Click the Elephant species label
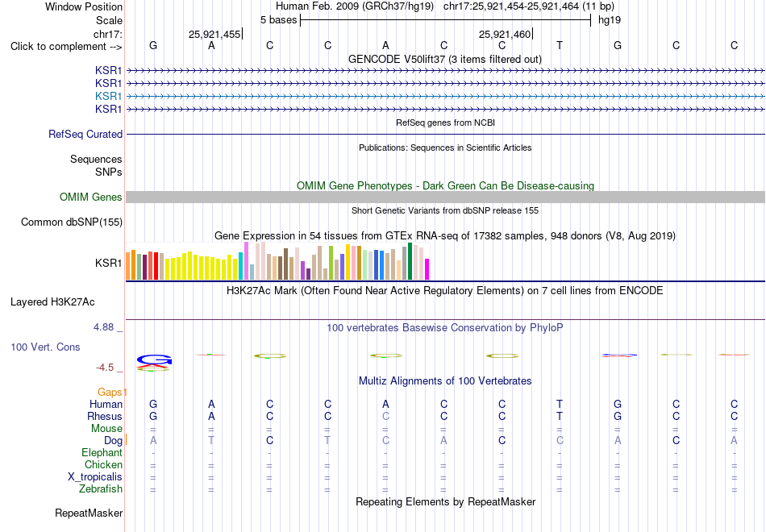The width and height of the screenshot is (766, 532). tap(102, 452)
